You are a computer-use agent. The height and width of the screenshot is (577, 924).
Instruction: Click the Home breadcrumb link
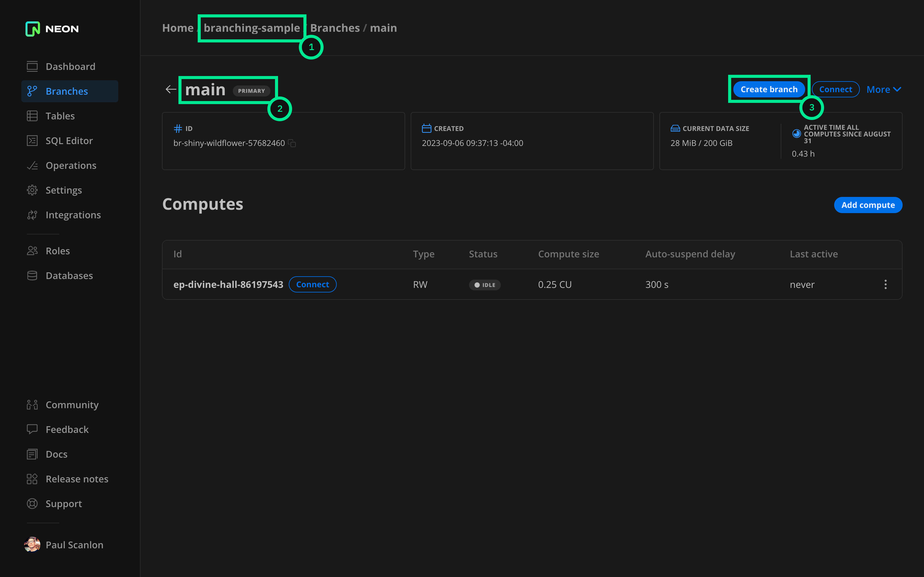[x=178, y=28]
